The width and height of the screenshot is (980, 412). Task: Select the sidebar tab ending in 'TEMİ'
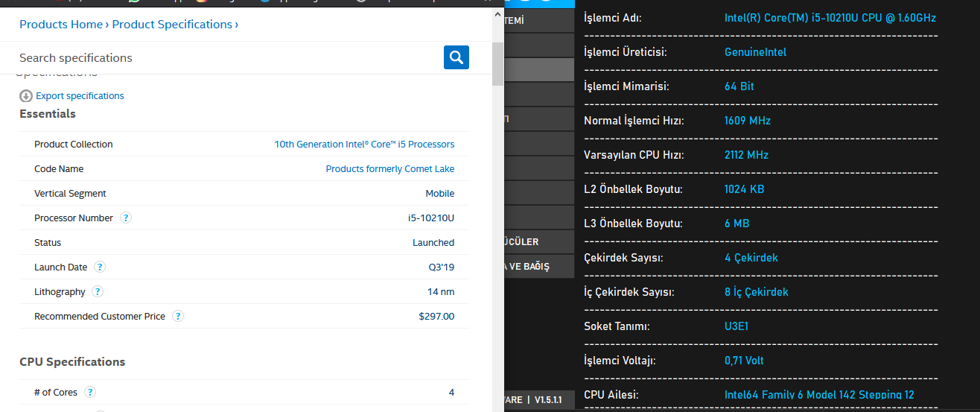(539, 21)
